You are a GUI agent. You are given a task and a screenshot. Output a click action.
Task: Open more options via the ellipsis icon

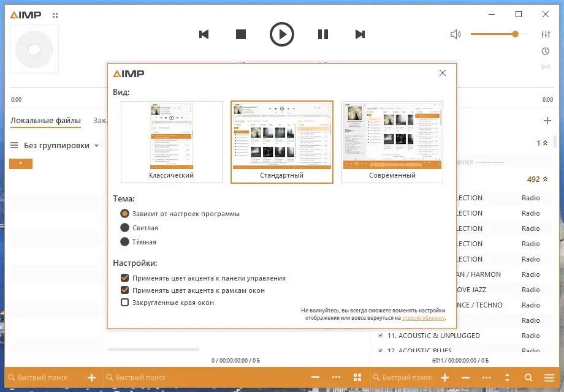point(486,377)
